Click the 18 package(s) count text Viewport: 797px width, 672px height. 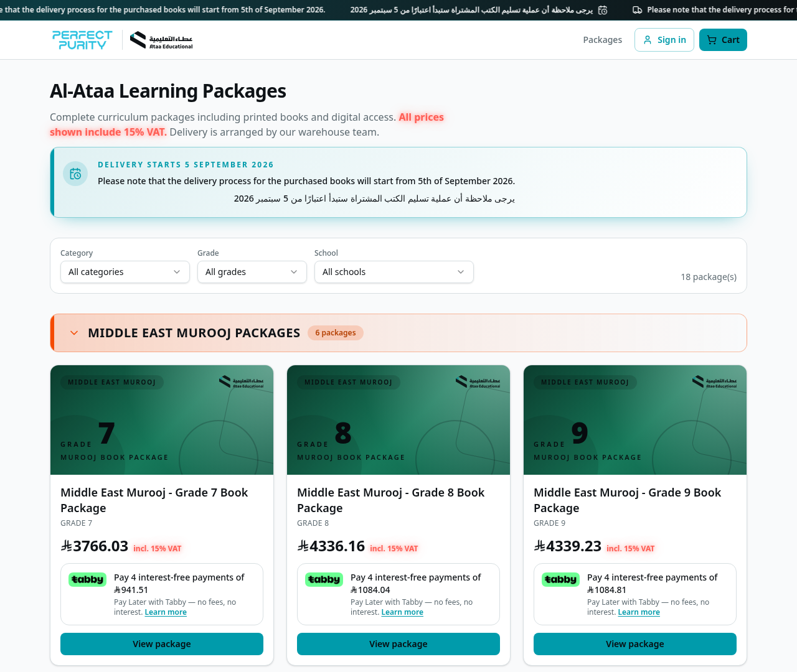click(709, 277)
